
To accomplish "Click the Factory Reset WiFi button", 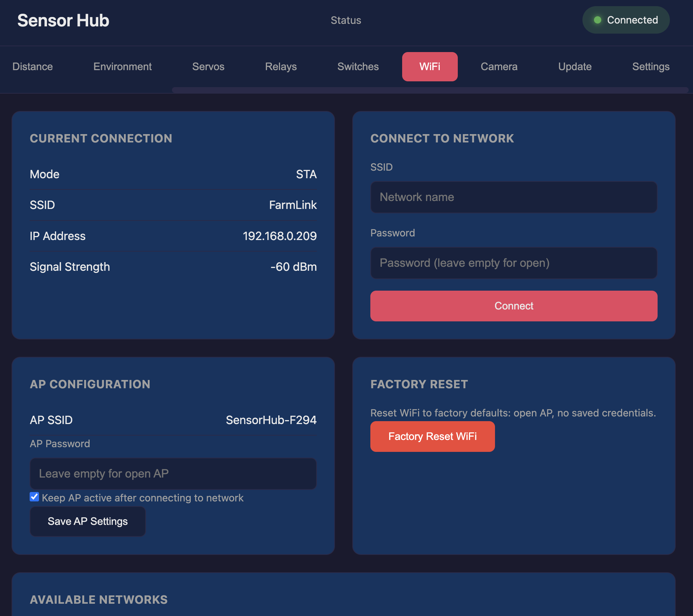I will [x=432, y=436].
